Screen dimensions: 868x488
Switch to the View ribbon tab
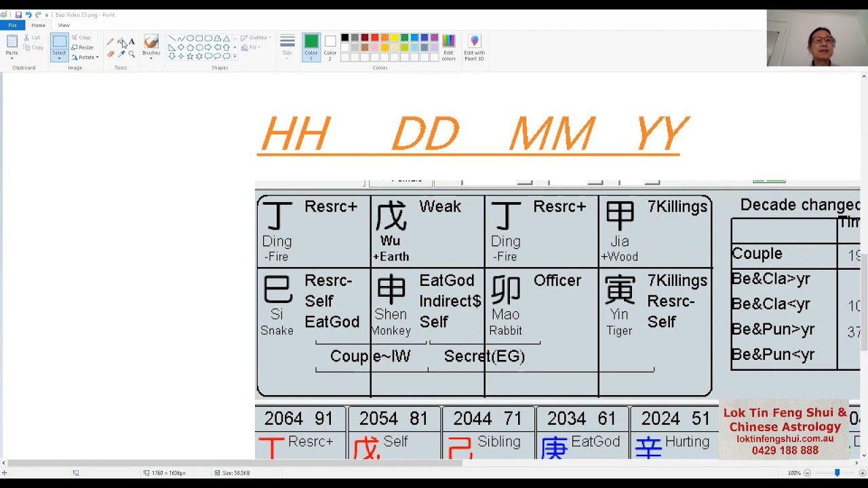coord(64,25)
